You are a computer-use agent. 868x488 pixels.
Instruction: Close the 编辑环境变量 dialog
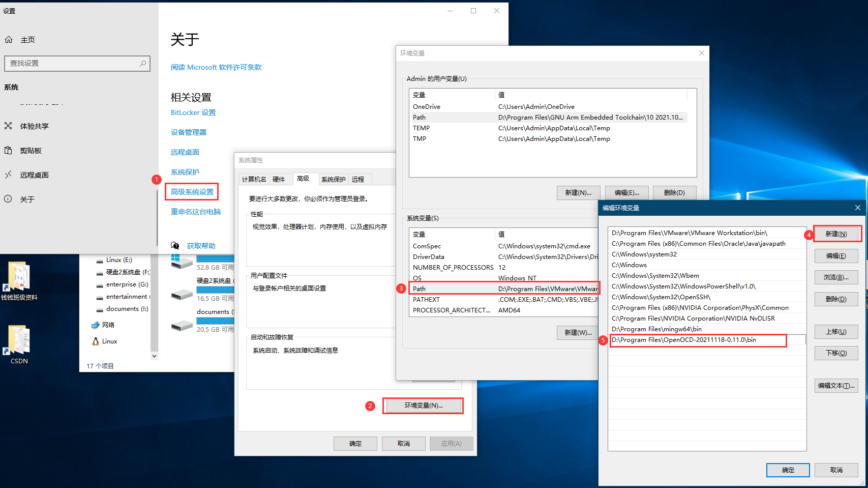click(x=857, y=208)
